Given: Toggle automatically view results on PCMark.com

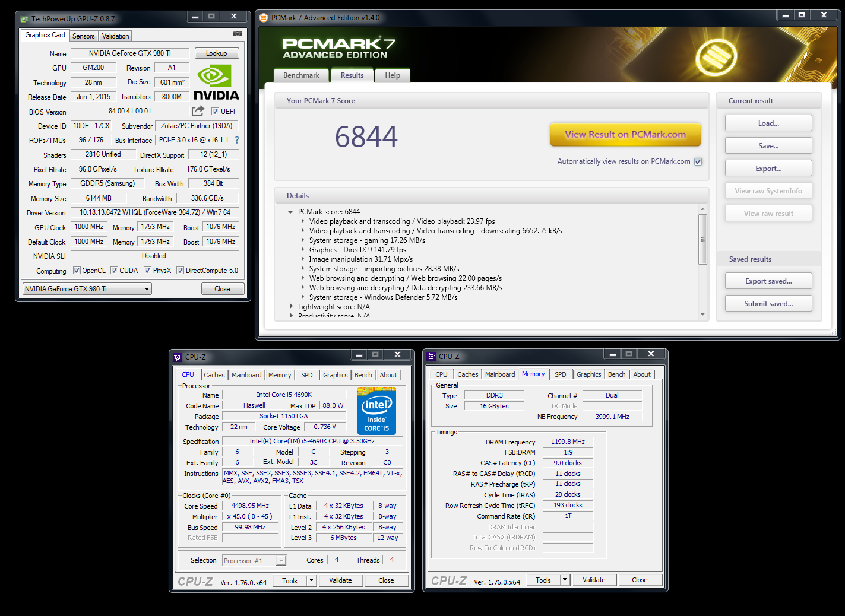Looking at the screenshot, I should [698, 161].
